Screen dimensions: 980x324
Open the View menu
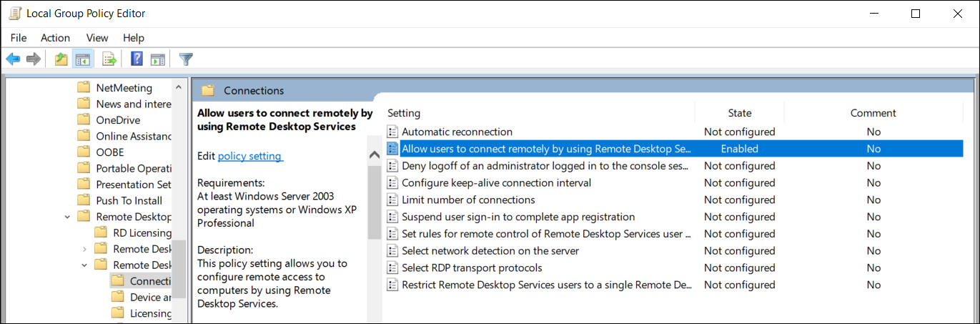[x=96, y=38]
